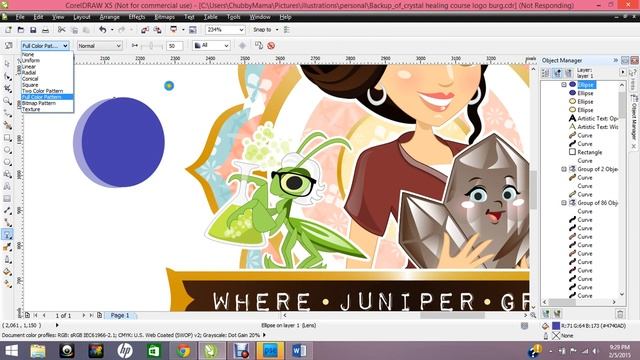Viewport: 640px width, 360px height.
Task: Open the Edit menu
Action: tap(38, 17)
